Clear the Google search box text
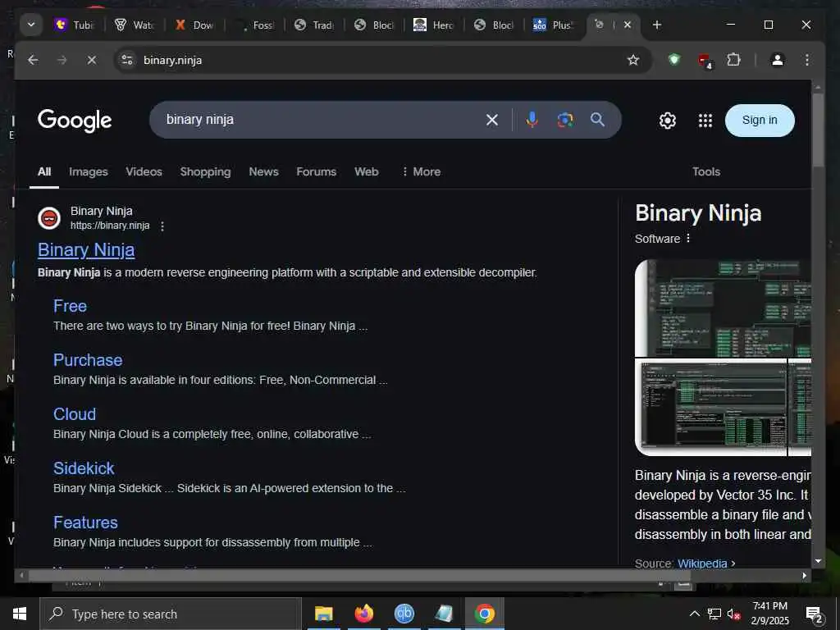Viewport: 840px width, 630px height. click(x=492, y=120)
